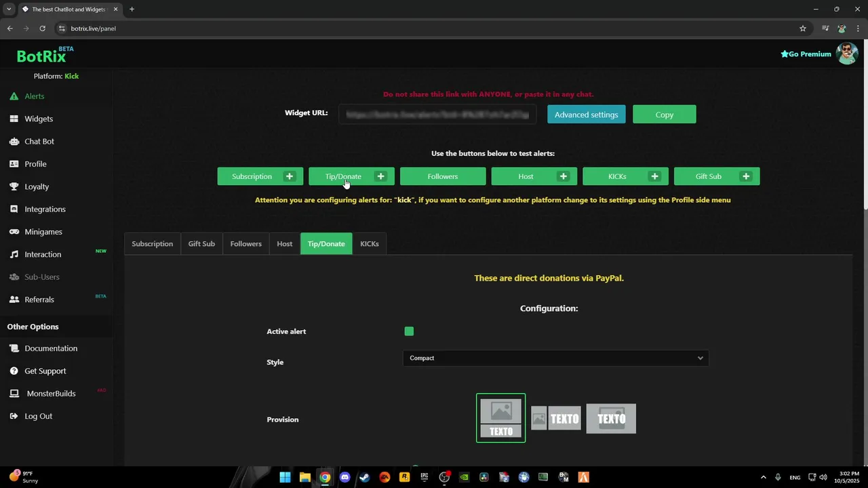868x488 pixels.
Task: Open Discord from the taskbar
Action: click(344, 477)
